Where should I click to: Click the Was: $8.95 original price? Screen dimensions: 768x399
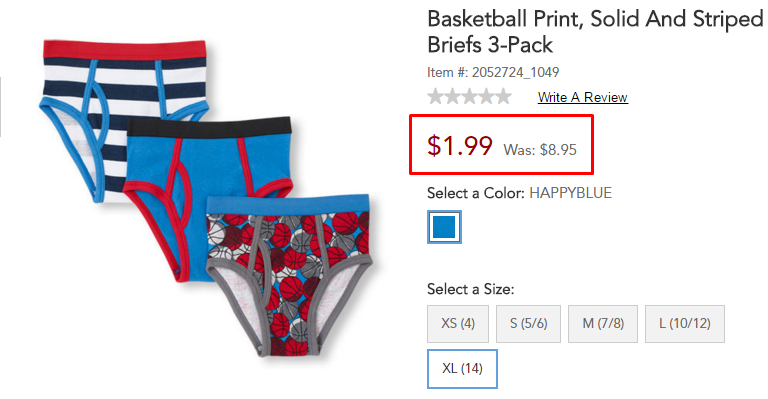[540, 149]
